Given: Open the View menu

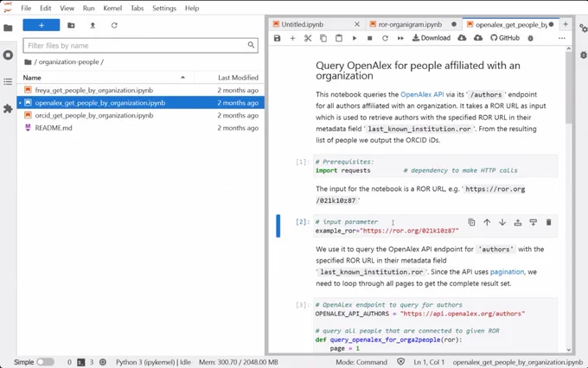Looking at the screenshot, I should [x=67, y=8].
